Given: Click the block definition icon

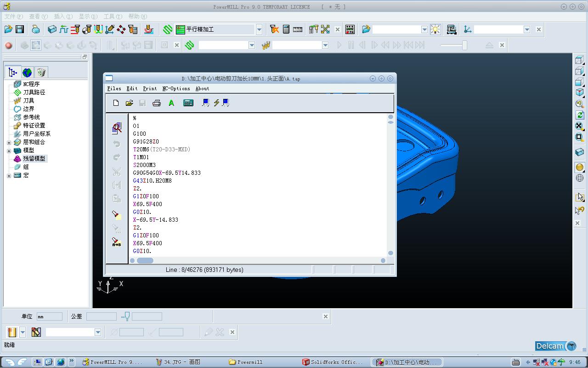Looking at the screenshot, I should click(x=52, y=29).
